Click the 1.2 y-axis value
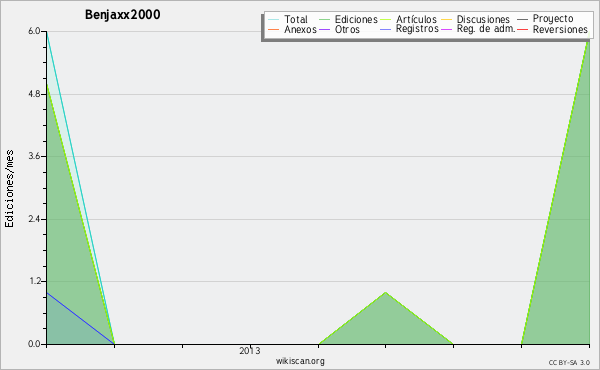Image resolution: width=600 pixels, height=370 pixels. pos(34,282)
